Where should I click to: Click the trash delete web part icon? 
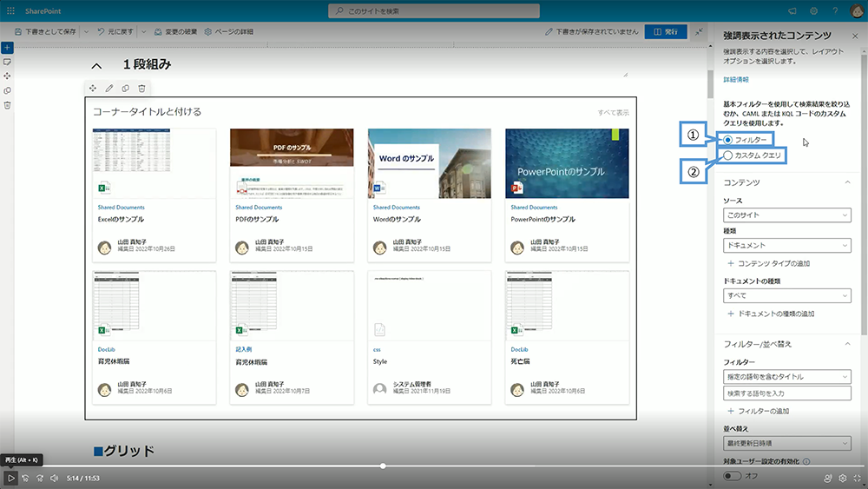pos(141,88)
